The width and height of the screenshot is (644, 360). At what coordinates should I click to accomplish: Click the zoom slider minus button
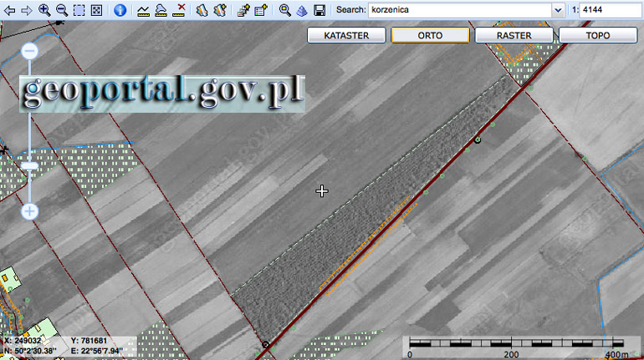click(x=29, y=52)
